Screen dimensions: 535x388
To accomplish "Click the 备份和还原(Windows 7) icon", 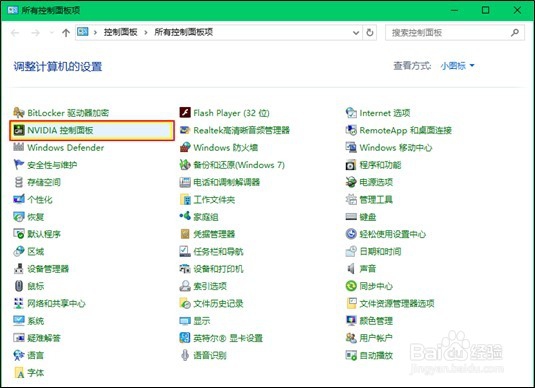I will (185, 165).
